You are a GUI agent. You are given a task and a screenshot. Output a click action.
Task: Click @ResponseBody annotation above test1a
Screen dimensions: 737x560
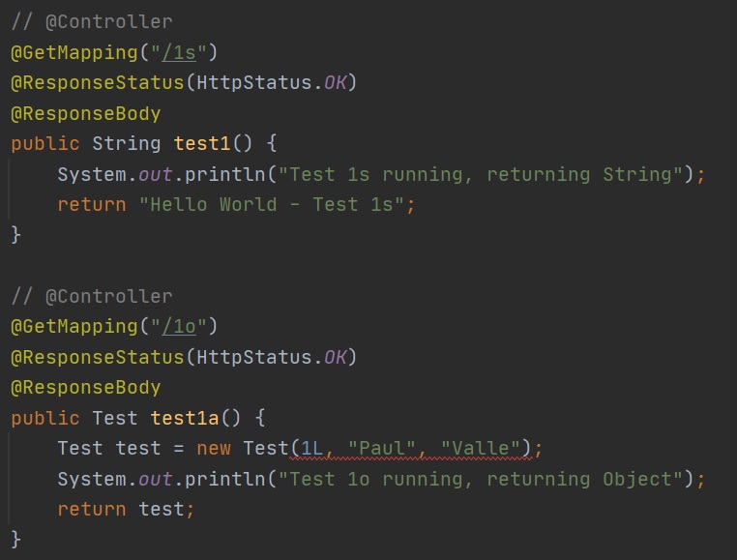pyautogui.click(x=86, y=388)
